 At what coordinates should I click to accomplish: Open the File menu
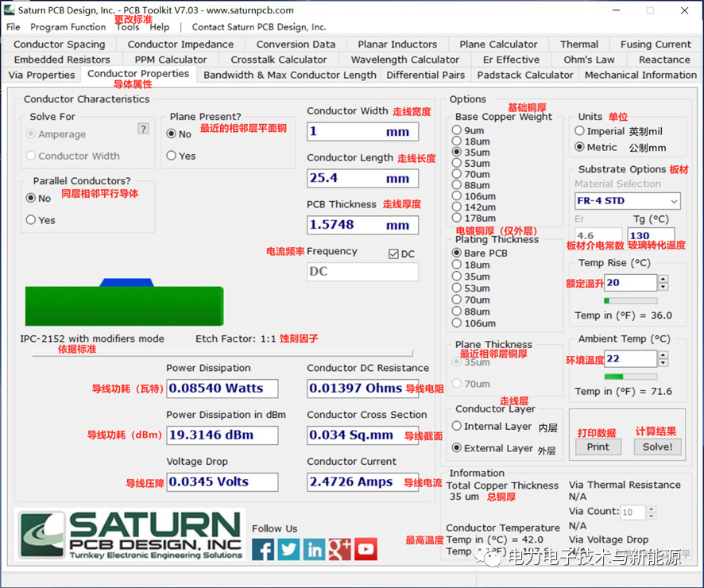click(14, 27)
